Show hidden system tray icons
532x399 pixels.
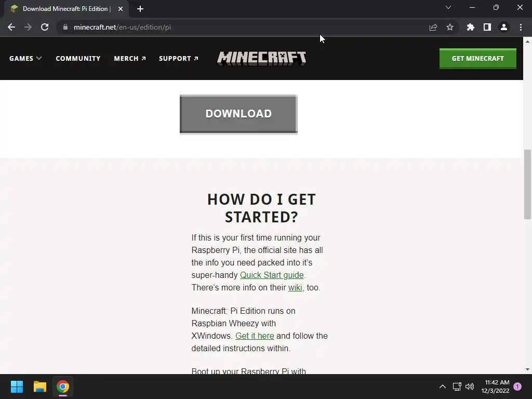click(443, 387)
